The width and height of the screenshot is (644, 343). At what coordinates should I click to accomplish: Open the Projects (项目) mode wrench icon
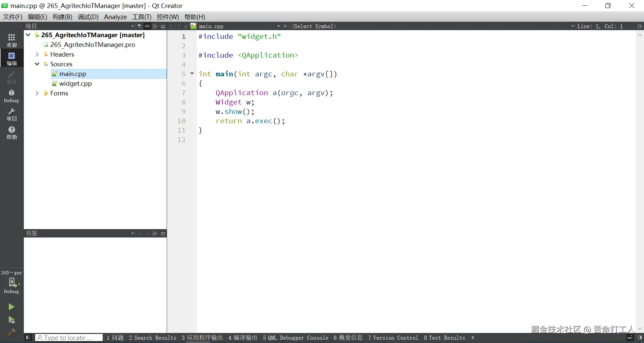(12, 114)
